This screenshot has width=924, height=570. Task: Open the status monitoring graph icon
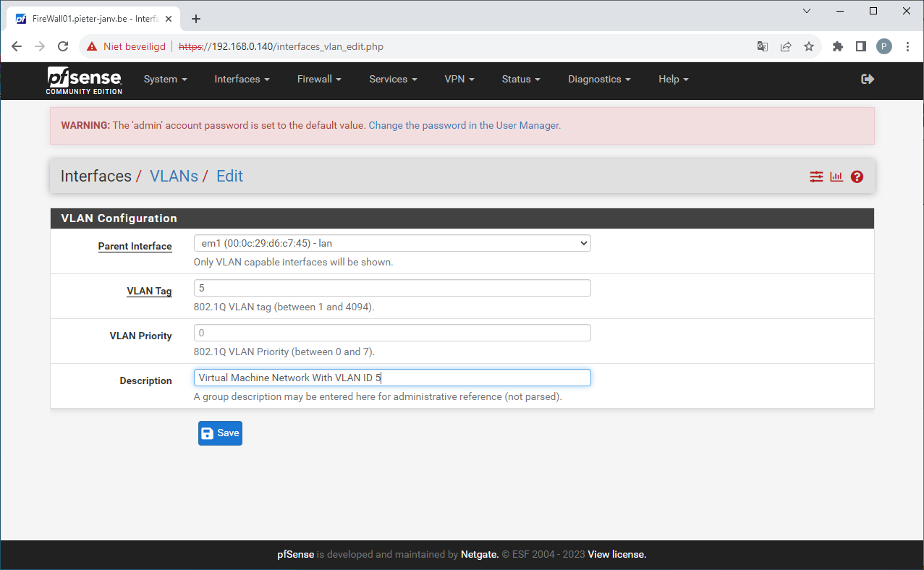pos(836,176)
